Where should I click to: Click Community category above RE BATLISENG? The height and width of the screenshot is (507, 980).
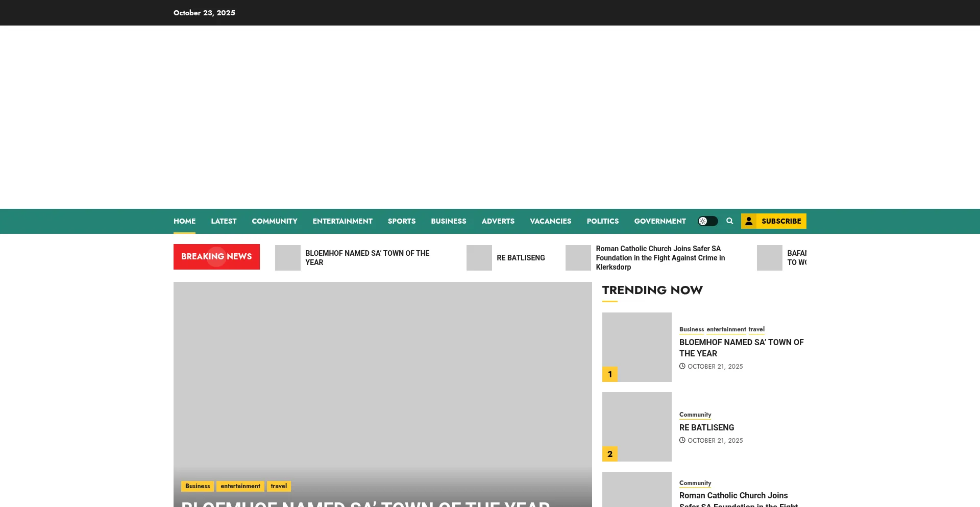[x=695, y=415]
